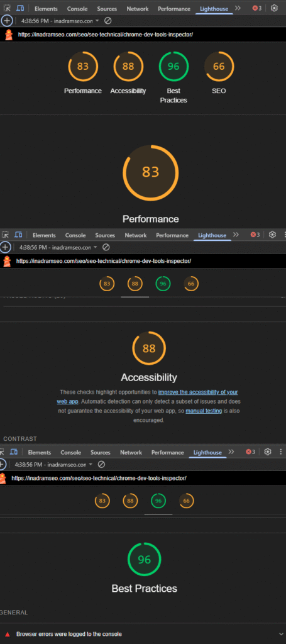This screenshot has height=644, width=286.
Task: Click the big Accessibility 88 score circle
Action: pyautogui.click(x=149, y=348)
